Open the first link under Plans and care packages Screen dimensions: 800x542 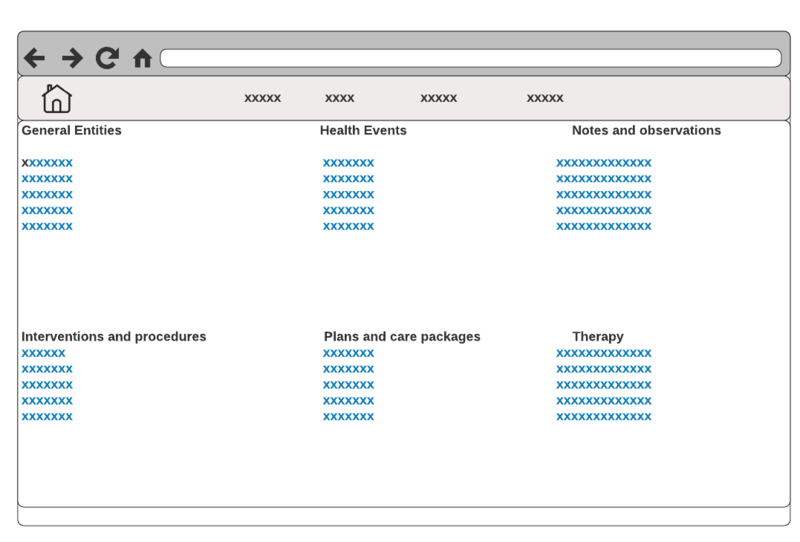tap(348, 353)
